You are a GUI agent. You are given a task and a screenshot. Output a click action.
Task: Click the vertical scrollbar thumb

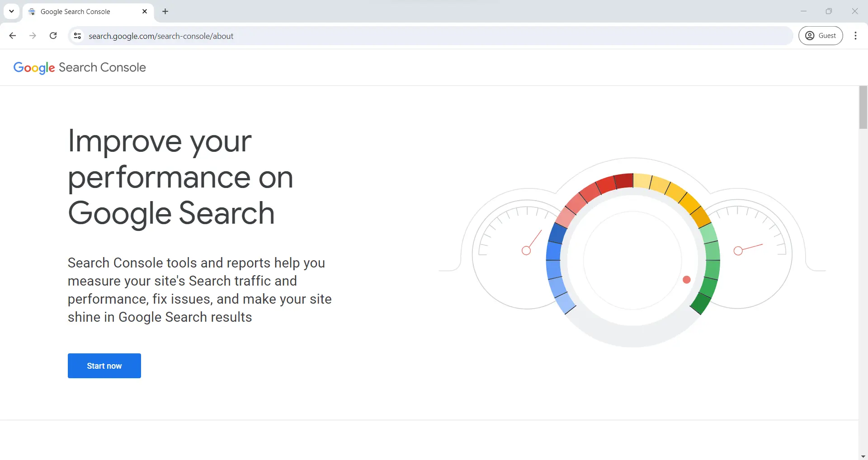(863, 108)
